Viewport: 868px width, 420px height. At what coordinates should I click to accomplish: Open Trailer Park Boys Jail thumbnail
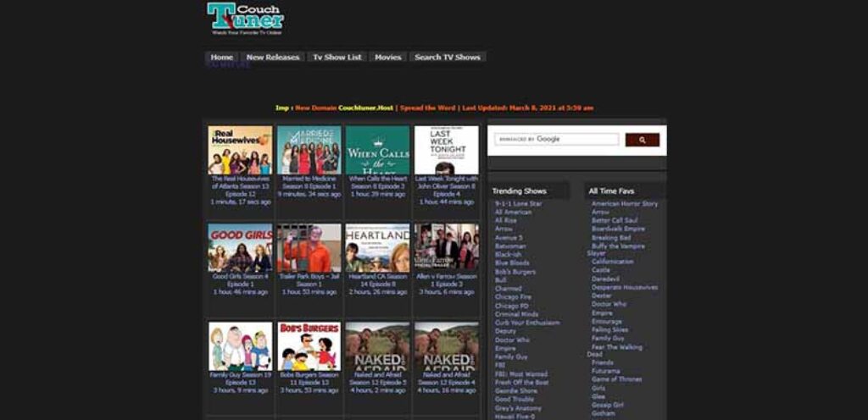click(x=309, y=247)
